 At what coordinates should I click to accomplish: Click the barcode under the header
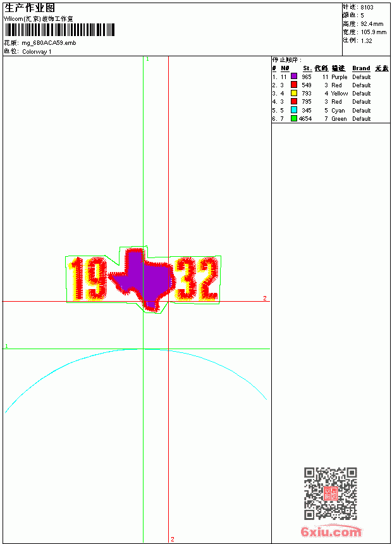[x=59, y=30]
